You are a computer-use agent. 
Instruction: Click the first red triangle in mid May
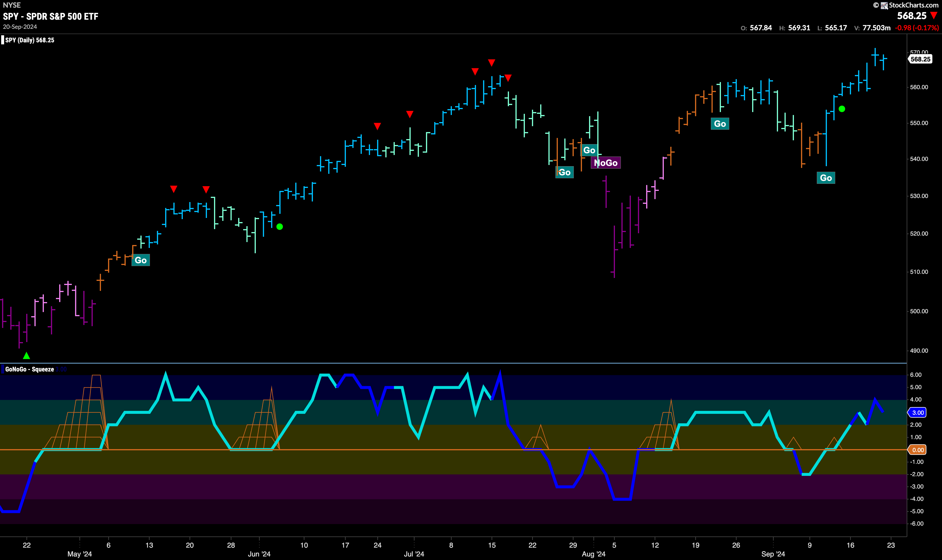173,189
